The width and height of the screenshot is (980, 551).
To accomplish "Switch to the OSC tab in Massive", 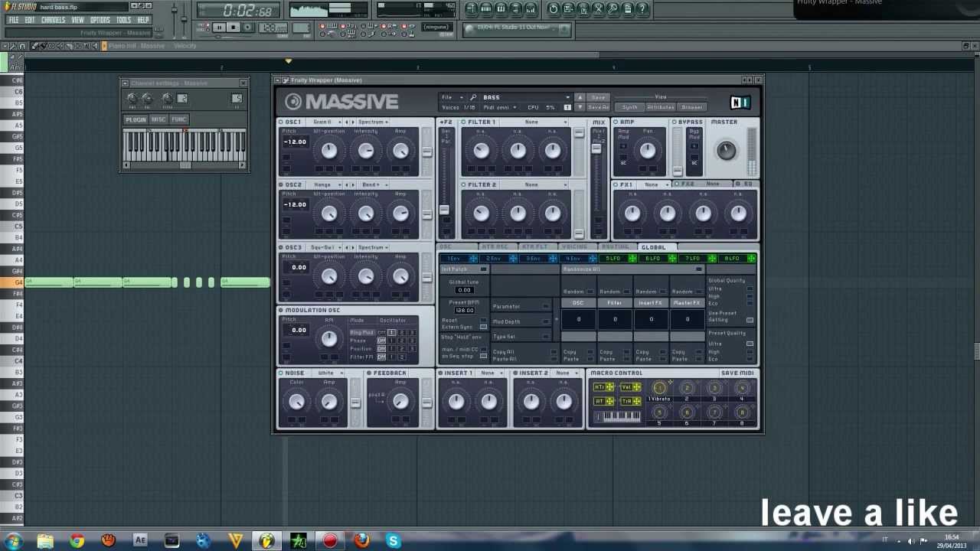I will [x=446, y=247].
